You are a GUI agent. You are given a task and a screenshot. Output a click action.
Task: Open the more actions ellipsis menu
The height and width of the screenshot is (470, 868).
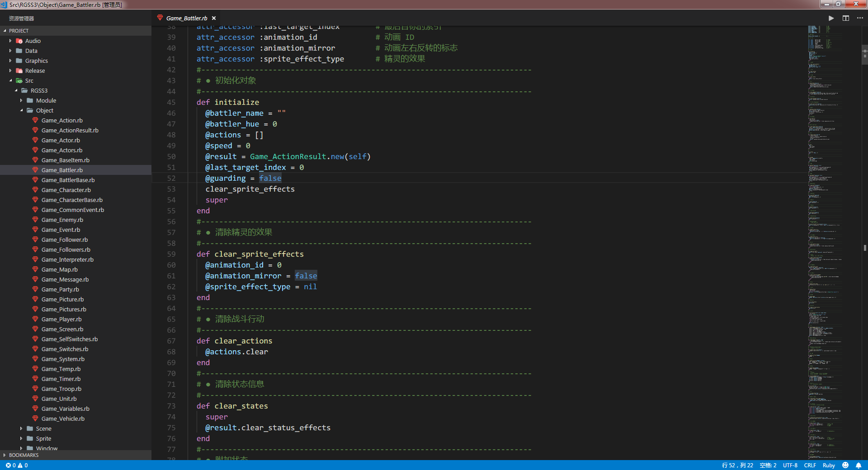860,18
